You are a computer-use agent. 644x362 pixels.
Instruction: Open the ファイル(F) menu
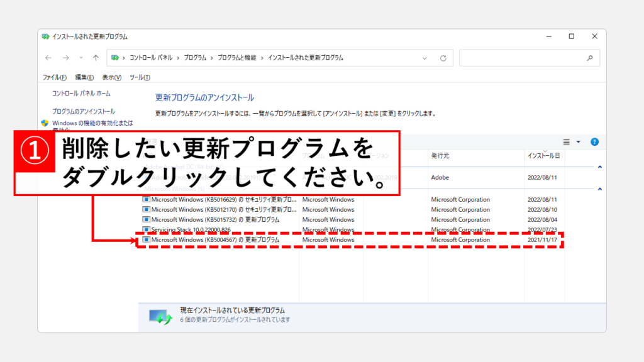point(54,77)
